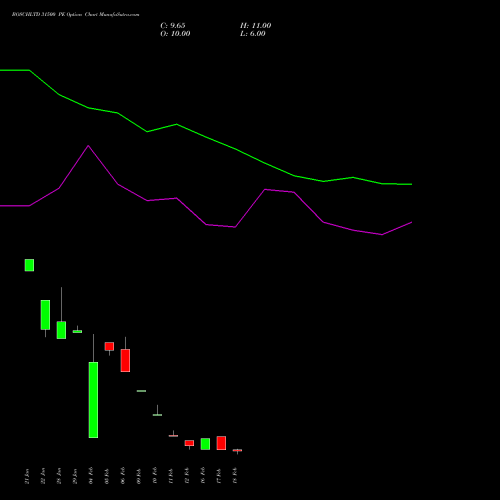This screenshot has height=500, width=500.
Task: Click the '17 Feb' date axis label
Action: click(219, 476)
